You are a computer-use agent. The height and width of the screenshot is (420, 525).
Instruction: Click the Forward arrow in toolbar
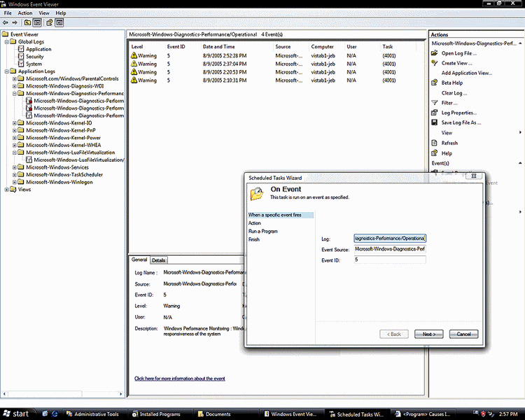coord(15,23)
